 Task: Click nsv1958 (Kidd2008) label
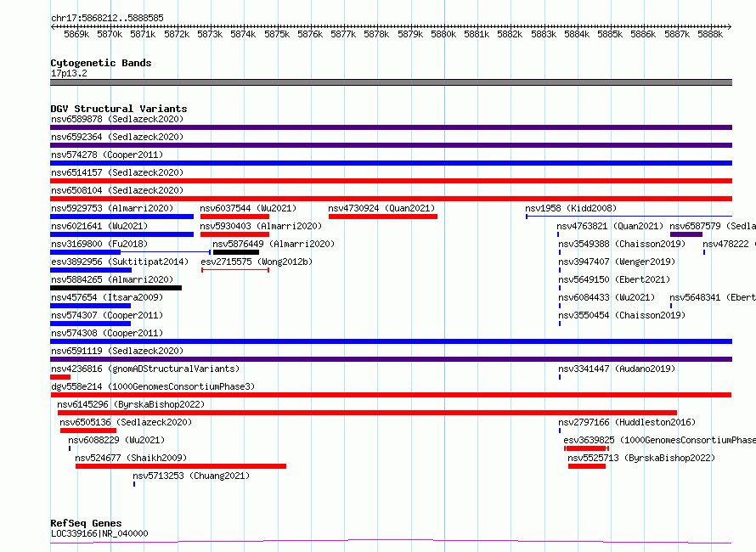click(571, 208)
